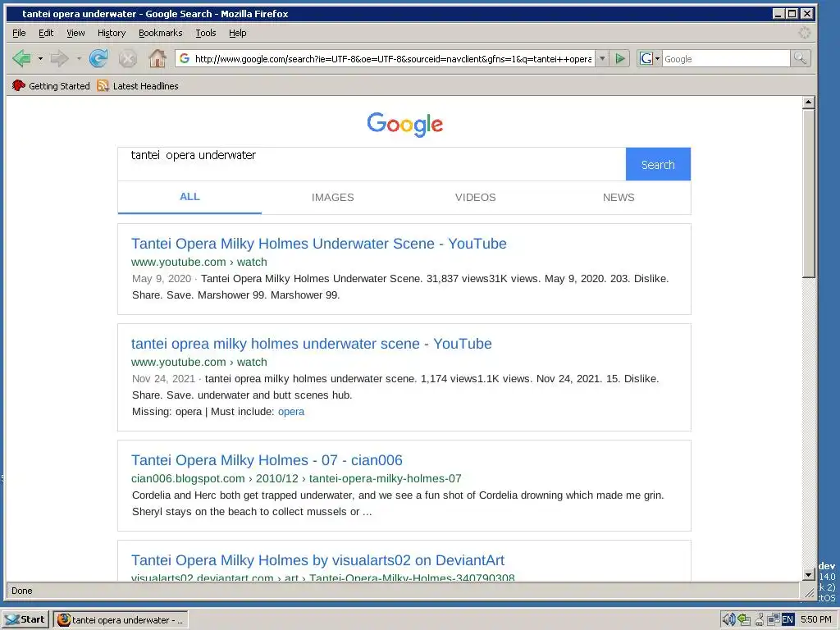Open the search engine selector dropdown
Screen dimensions: 840x630
point(650,58)
